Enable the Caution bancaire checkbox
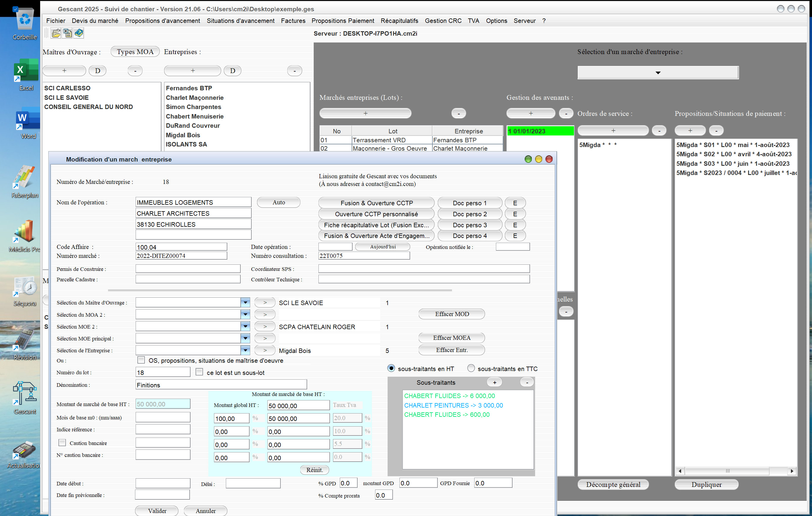This screenshot has width=812, height=516. (62, 442)
